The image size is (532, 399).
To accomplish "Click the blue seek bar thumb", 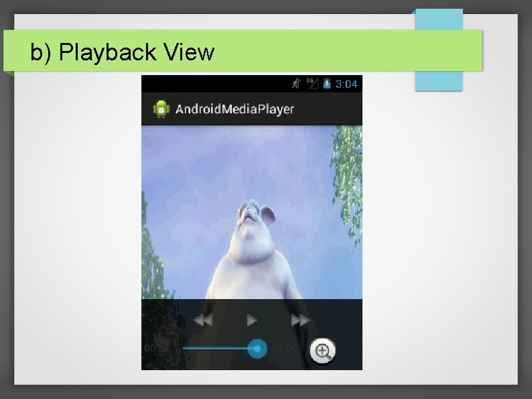I will 257,349.
